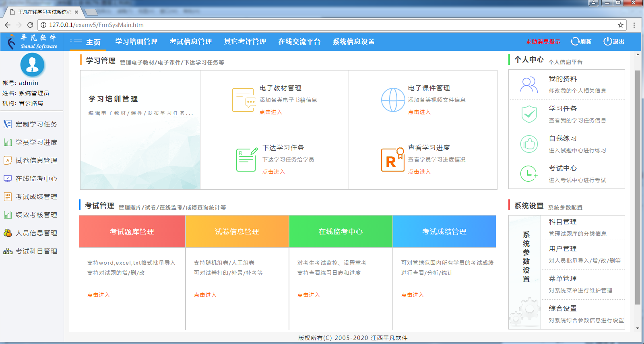Image resolution: width=644 pixels, height=344 pixels.
Task: Click the green 在线监考中心 card header
Action: [341, 232]
